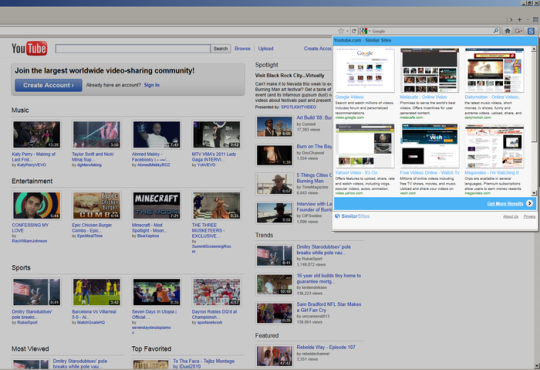Open Minecraft Mod Spotlight Moon thumbnail
Screen dimensions: 540x370
(x=156, y=205)
